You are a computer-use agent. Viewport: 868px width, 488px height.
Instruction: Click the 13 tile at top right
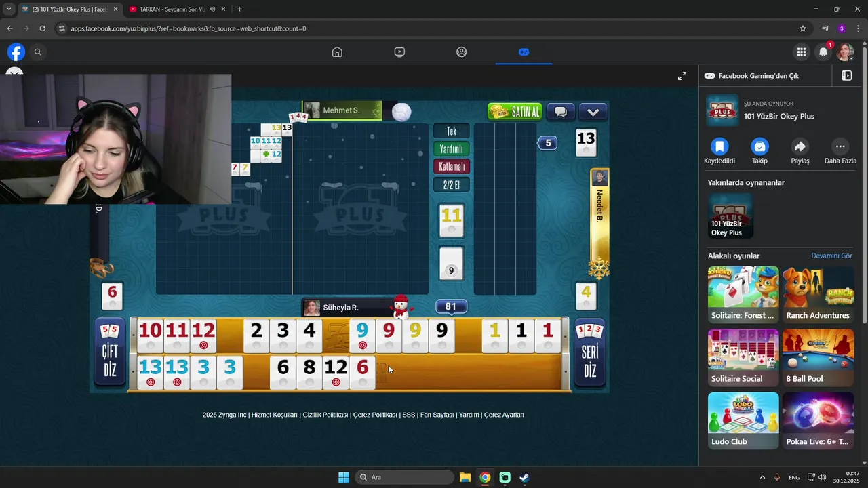click(586, 142)
